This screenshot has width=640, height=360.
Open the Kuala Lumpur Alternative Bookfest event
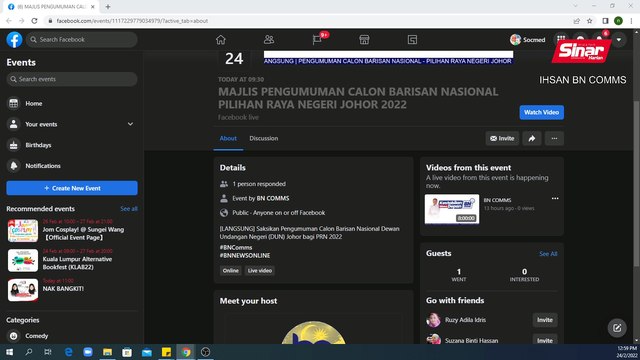[x=77, y=263]
